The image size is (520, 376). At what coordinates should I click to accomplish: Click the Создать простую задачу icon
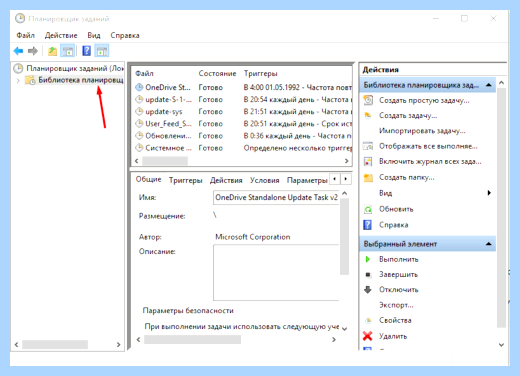[368, 100]
